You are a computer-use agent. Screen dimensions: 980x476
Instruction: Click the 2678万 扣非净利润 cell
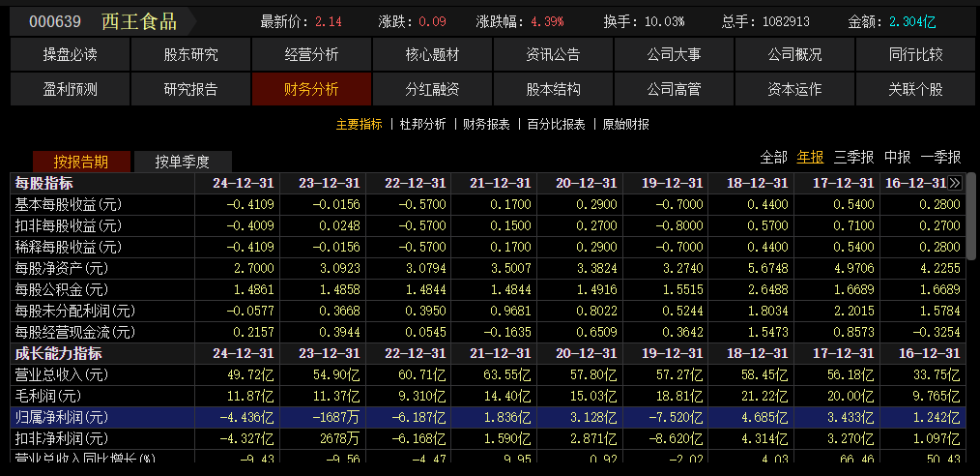337,438
